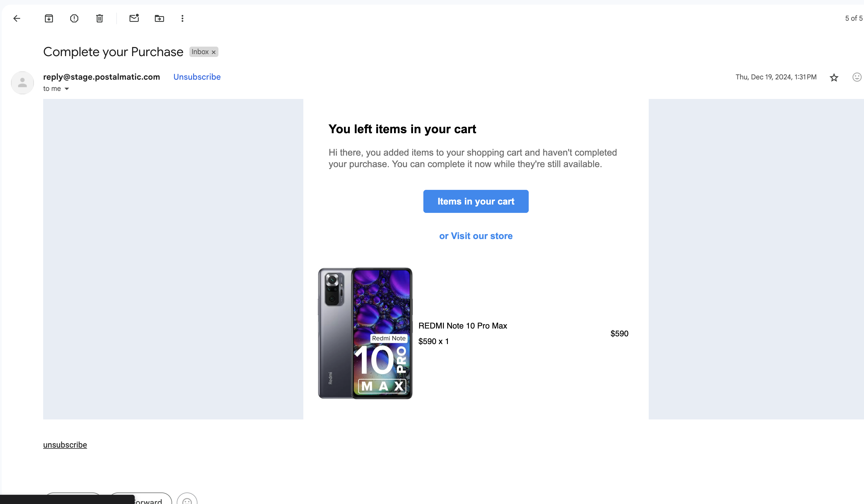Click the sender address reply@stage.postalmatic.com
The width and height of the screenshot is (864, 504).
tap(102, 77)
